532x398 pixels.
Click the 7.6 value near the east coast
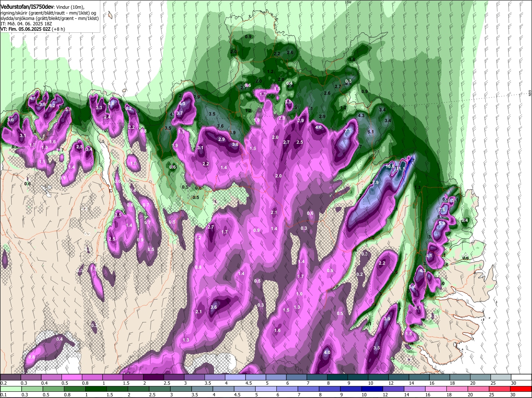pos(442,210)
